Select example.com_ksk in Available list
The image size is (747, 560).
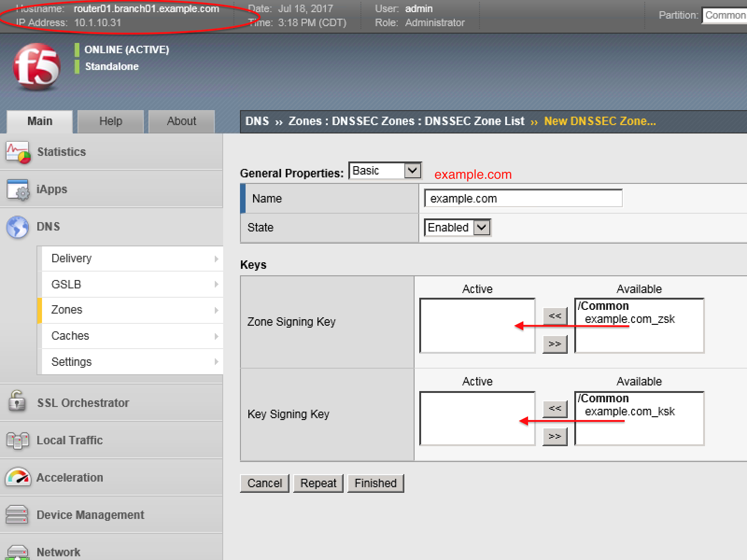629,412
